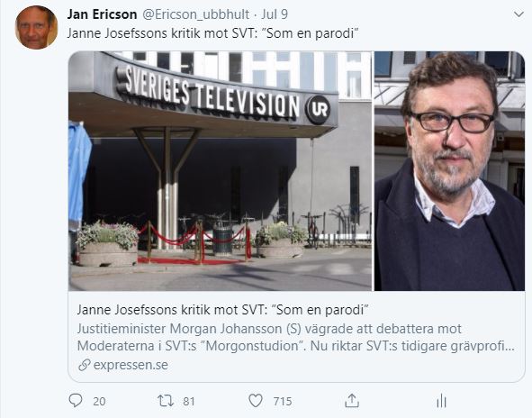Open the Jan Ericson display name
Viewport: 532px width, 418px height.
point(102,14)
